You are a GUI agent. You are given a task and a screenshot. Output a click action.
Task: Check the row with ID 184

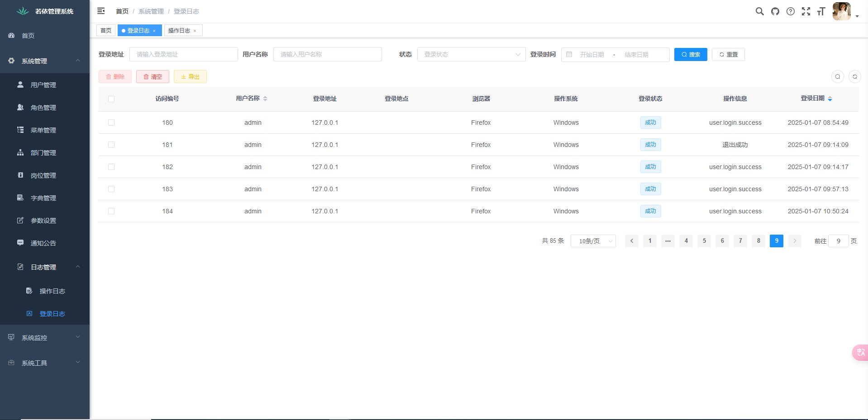[111, 211]
